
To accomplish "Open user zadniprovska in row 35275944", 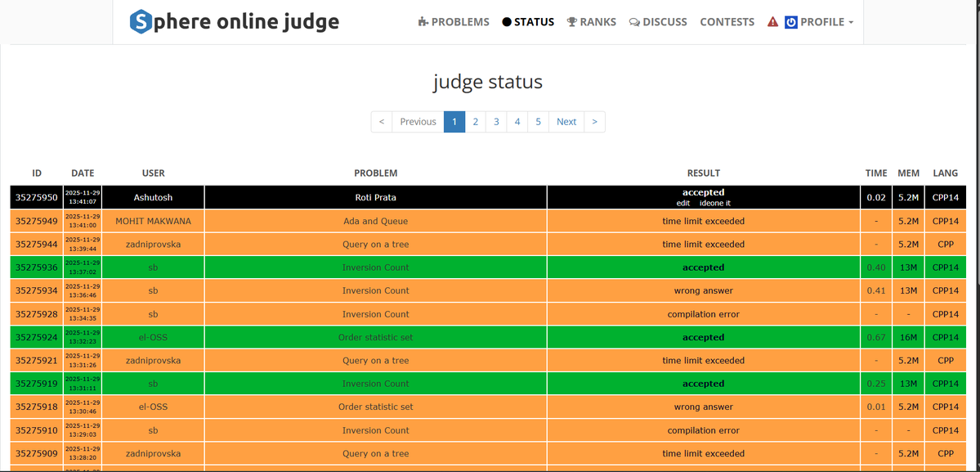I will coord(153,244).
